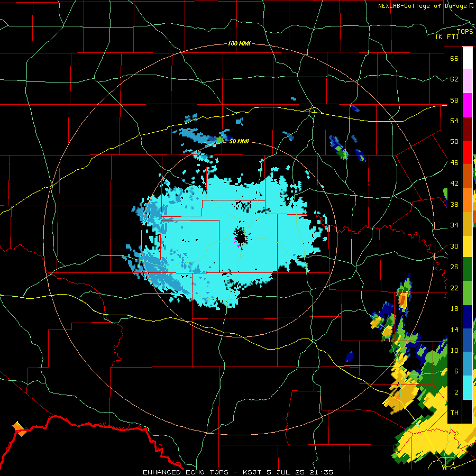Pick the yellow swatch on the tops scale
This screenshot has height=476, width=476.
467,246
